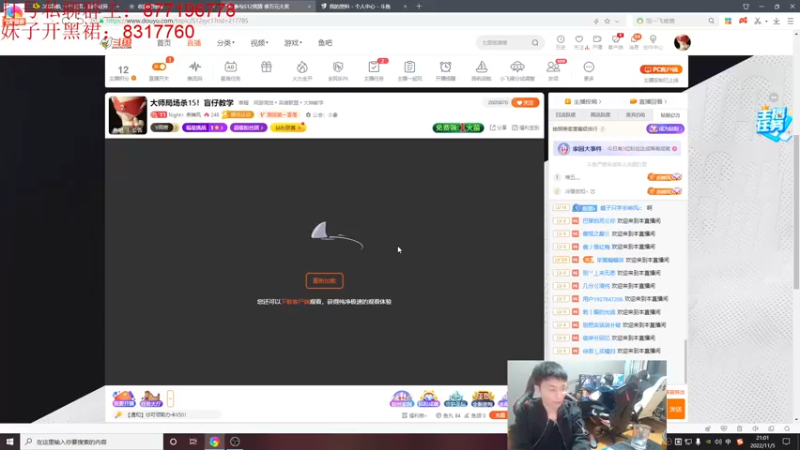The image size is (800, 450).
Task: Open the 任务大厅 activity icon below player
Action: tap(151, 398)
